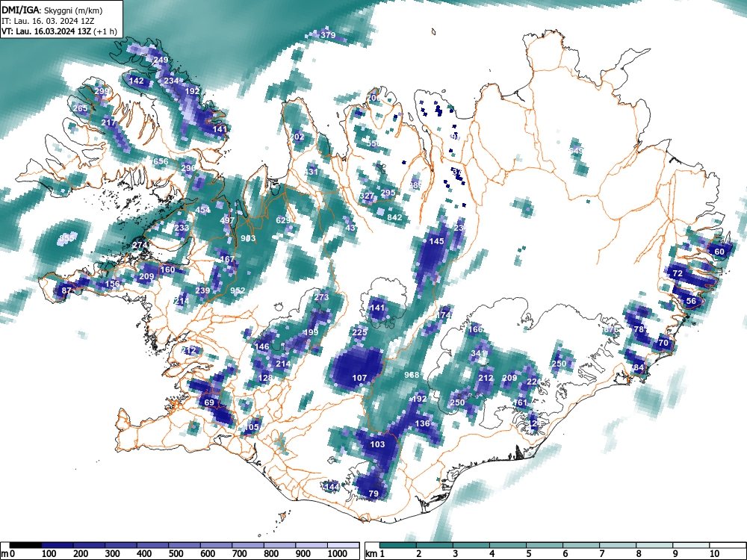Click the 274 visibility label
This screenshot has height=560, width=747.
click(x=140, y=245)
